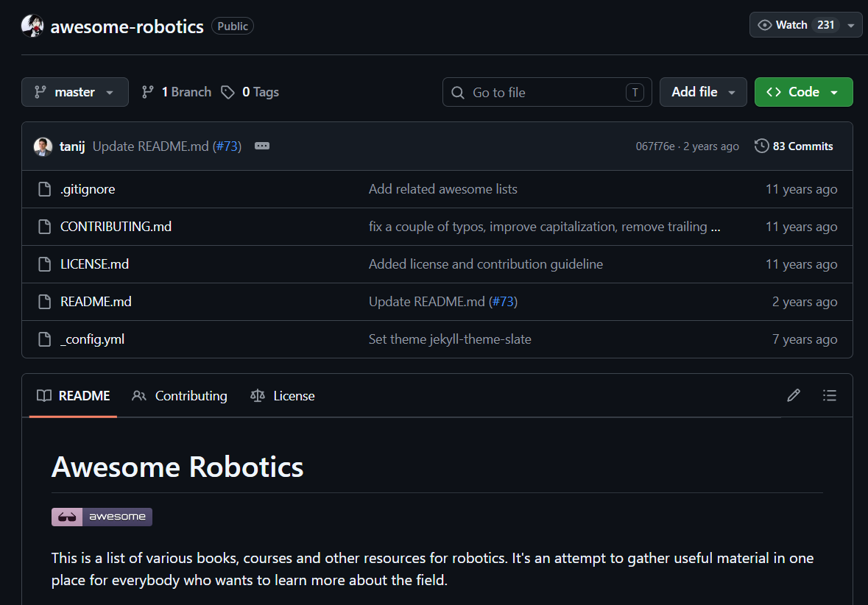Viewport: 868px width, 605px height.
Task: Click the file icon next to README.md
Action: [x=44, y=302]
